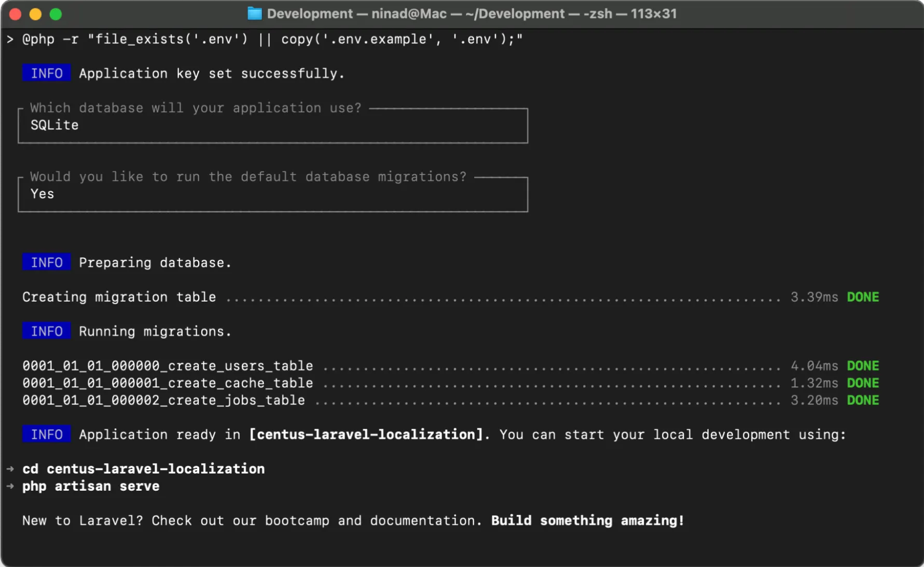The image size is (924, 567).
Task: Select the Yes migration answer
Action: pyautogui.click(x=42, y=194)
